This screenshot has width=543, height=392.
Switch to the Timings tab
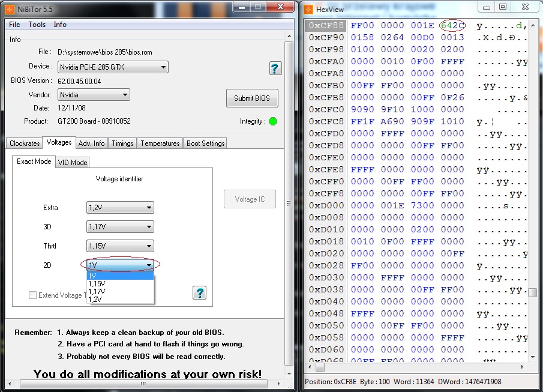(x=122, y=143)
